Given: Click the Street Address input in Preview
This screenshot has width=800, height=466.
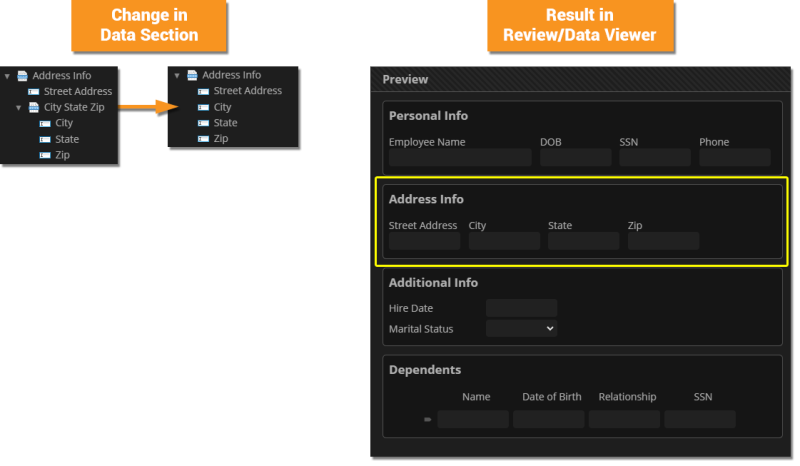Looking at the screenshot, I should pos(424,241).
